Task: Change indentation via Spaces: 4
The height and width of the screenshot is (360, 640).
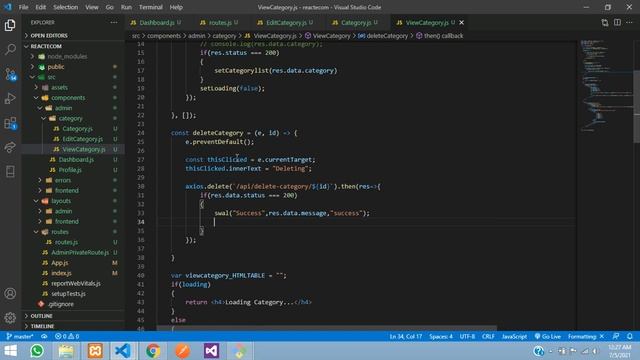Action: coord(441,336)
